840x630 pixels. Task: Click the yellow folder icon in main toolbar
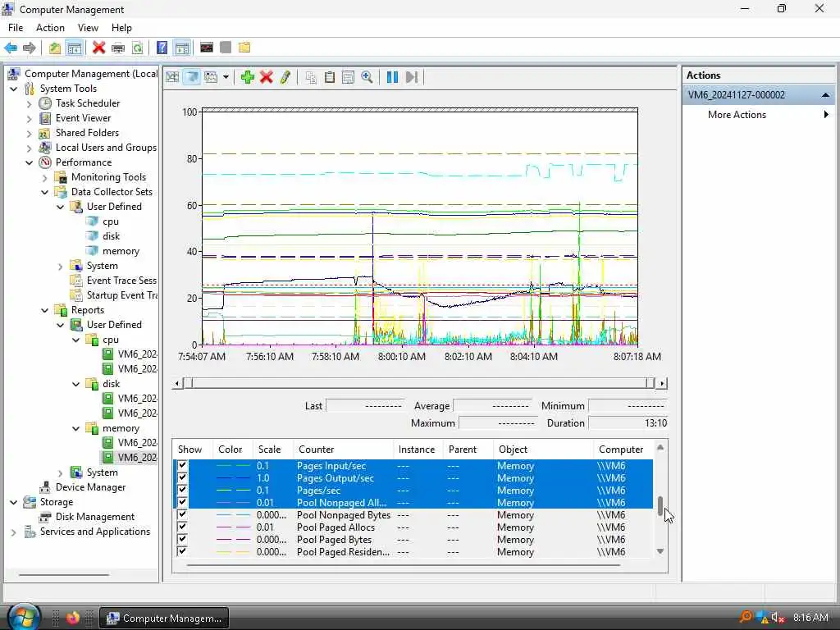(x=244, y=48)
